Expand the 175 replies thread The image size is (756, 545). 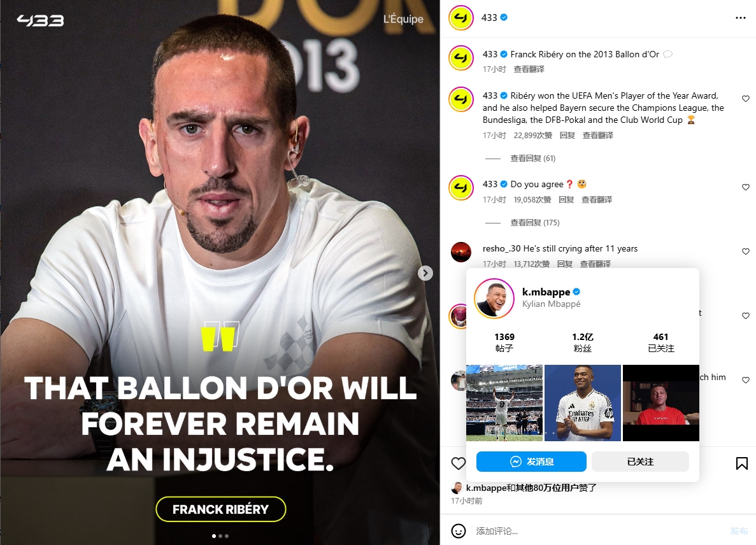535,223
